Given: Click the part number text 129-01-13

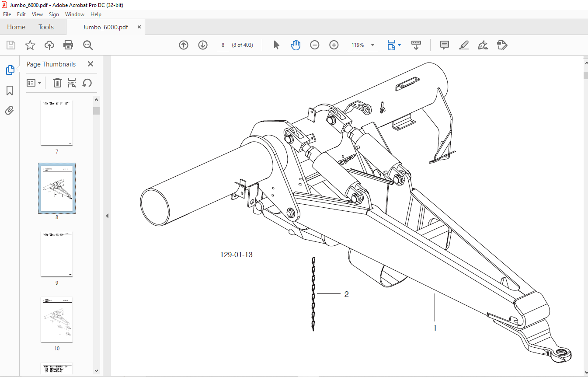Looking at the screenshot, I should [236, 255].
